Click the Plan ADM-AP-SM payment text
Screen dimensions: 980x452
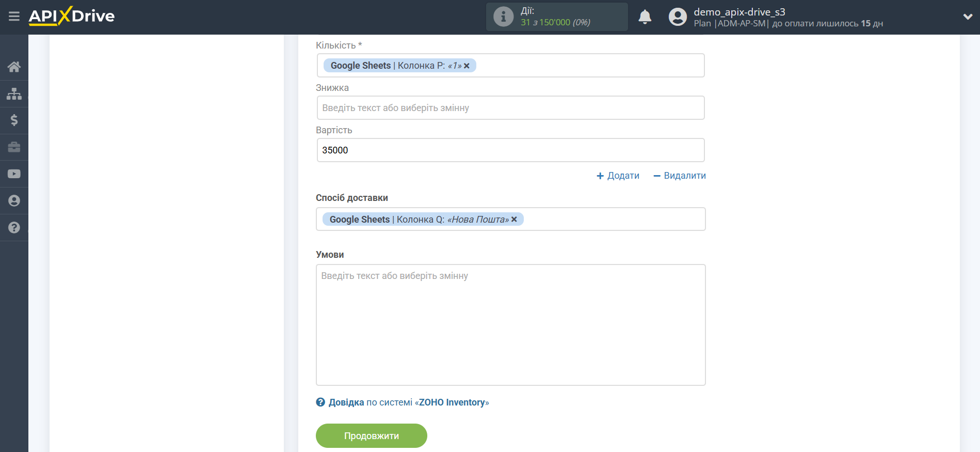pyautogui.click(x=788, y=24)
